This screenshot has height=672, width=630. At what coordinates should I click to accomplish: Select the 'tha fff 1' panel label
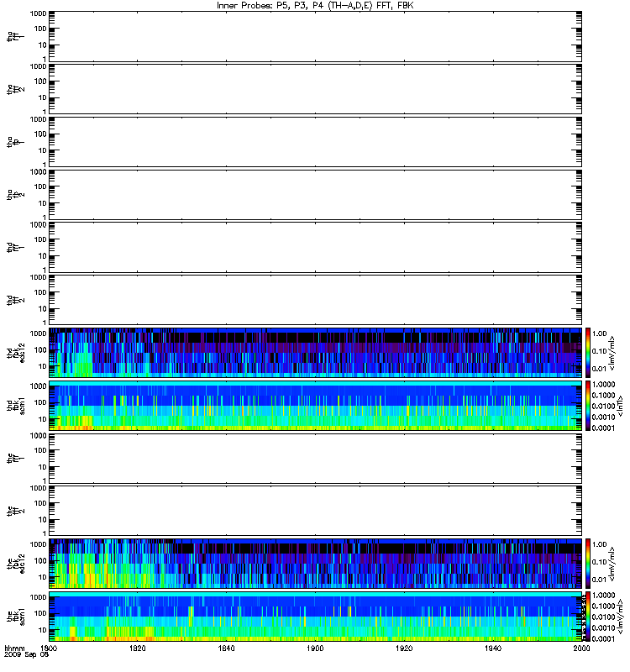pos(15,36)
